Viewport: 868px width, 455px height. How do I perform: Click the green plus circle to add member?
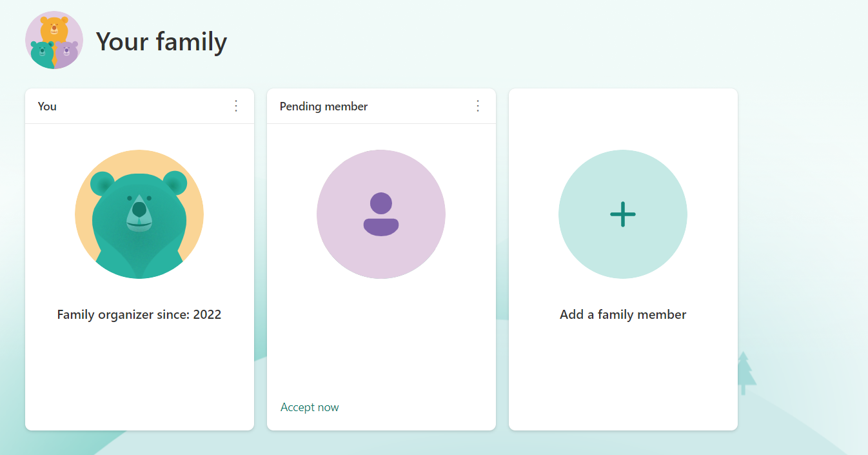(x=623, y=214)
